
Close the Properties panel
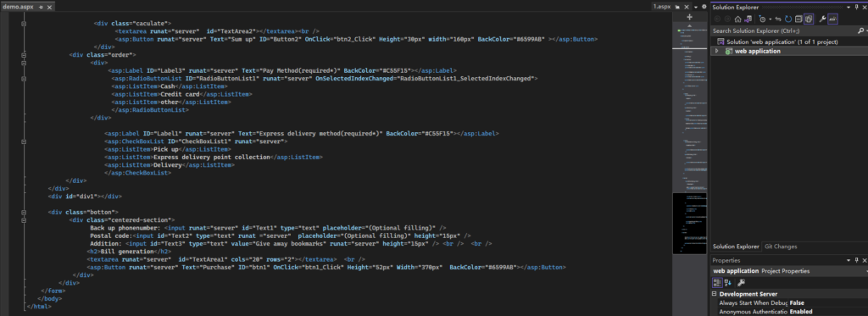[864, 260]
